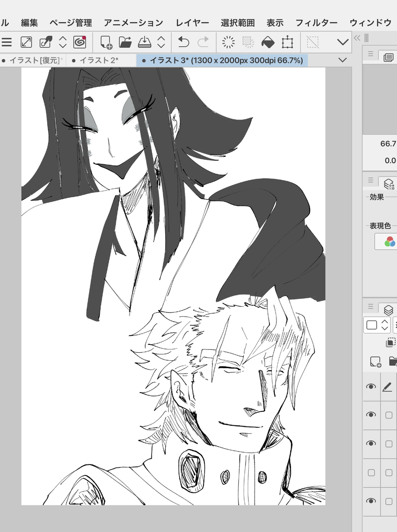This screenshot has height=532, width=397.
Task: Click the Scale/Rotate transform icon
Action: [x=287, y=42]
